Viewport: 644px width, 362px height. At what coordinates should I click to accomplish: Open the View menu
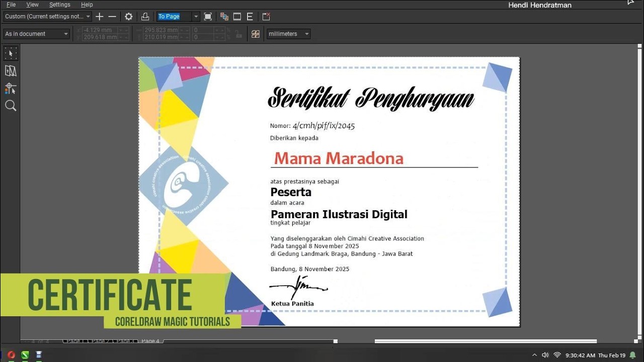(x=33, y=5)
